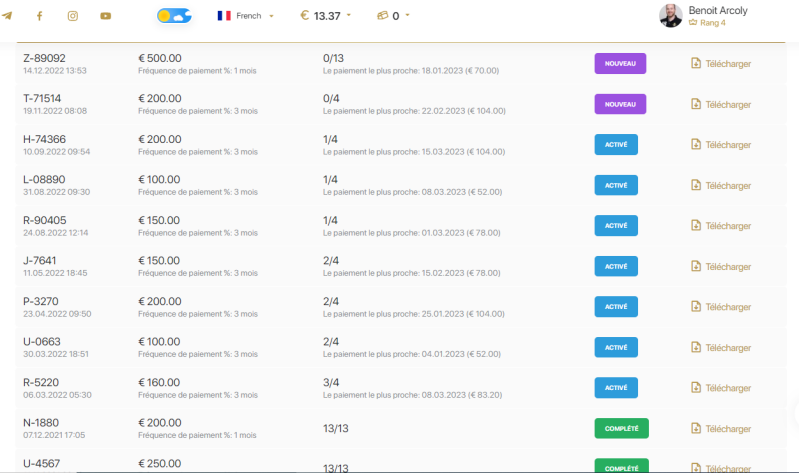The height and width of the screenshot is (473, 799).
Task: Click Télécharger link for Z-89092
Action: tap(721, 64)
